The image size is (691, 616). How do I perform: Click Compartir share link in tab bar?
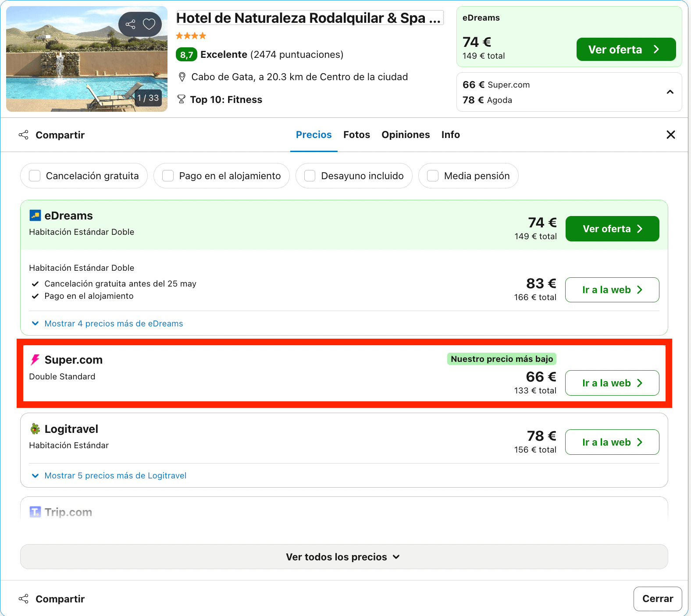tap(60, 135)
